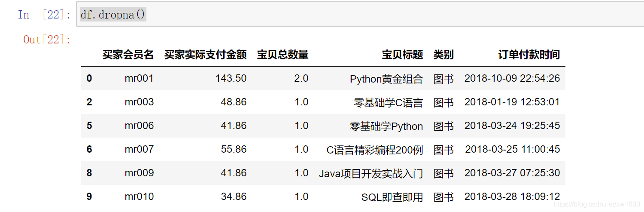Click the Java项目开发实战入门 title cell

point(371,173)
